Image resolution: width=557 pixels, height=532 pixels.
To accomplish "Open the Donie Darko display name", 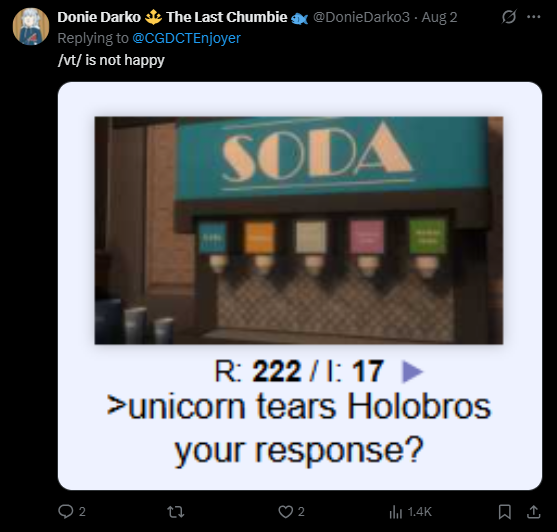I will point(99,17).
